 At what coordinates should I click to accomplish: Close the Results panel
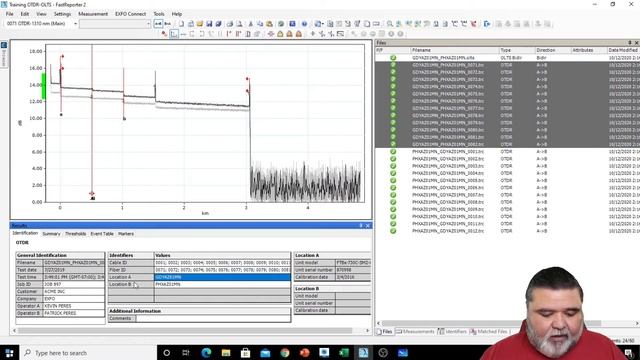click(367, 225)
